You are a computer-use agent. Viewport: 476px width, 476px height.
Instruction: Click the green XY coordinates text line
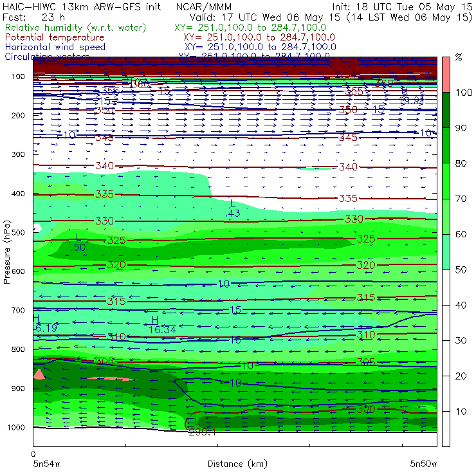point(250,28)
